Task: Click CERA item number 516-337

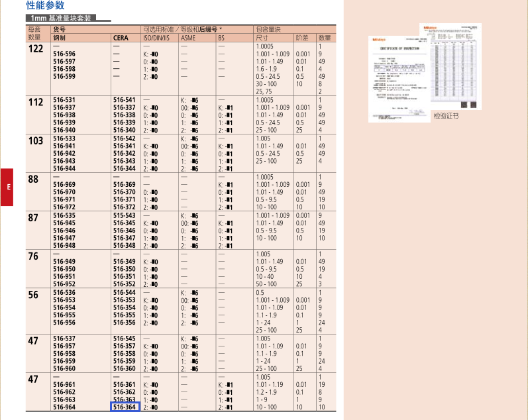Action: point(125,107)
